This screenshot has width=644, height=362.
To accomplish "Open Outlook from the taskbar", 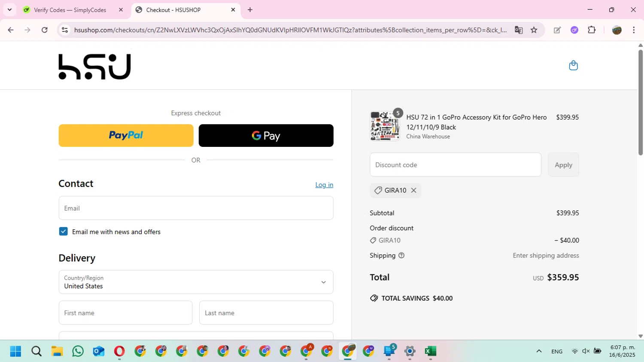I will (99, 351).
